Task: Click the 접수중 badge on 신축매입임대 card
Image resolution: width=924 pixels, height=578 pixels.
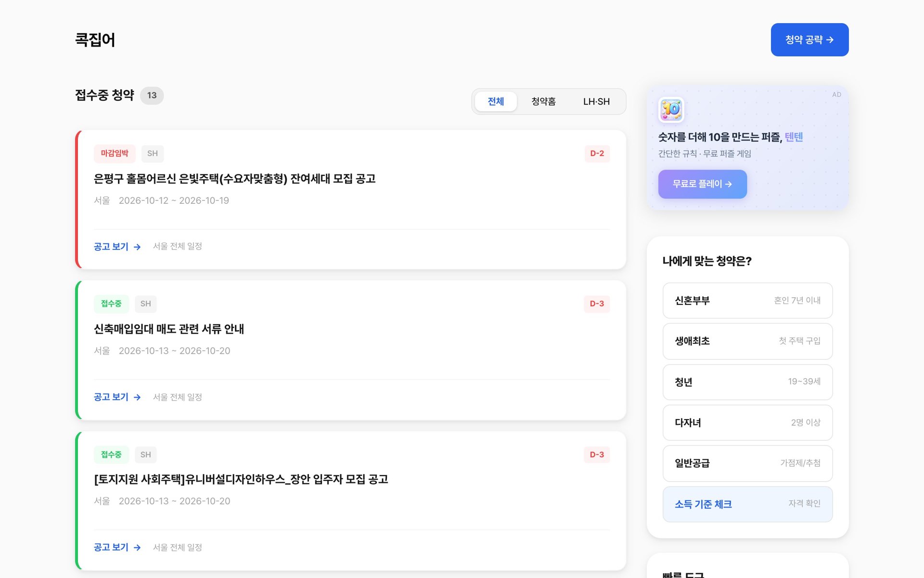Action: pyautogui.click(x=111, y=303)
